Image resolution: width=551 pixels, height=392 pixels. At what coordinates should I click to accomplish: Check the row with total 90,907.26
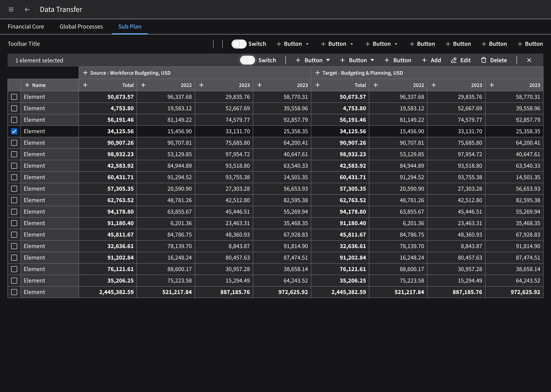tap(14, 143)
